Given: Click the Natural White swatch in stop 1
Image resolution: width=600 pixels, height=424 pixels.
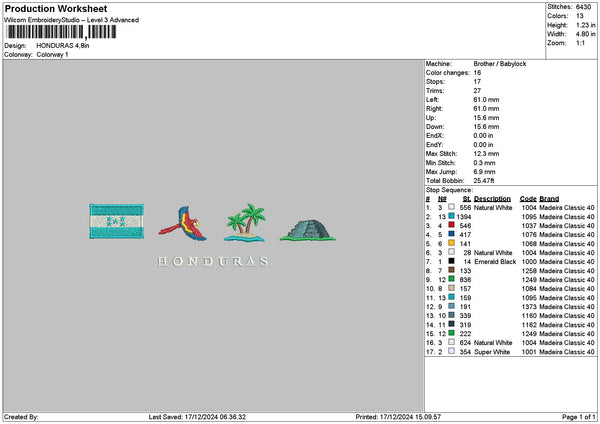Looking at the screenshot, I should pyautogui.click(x=452, y=207).
